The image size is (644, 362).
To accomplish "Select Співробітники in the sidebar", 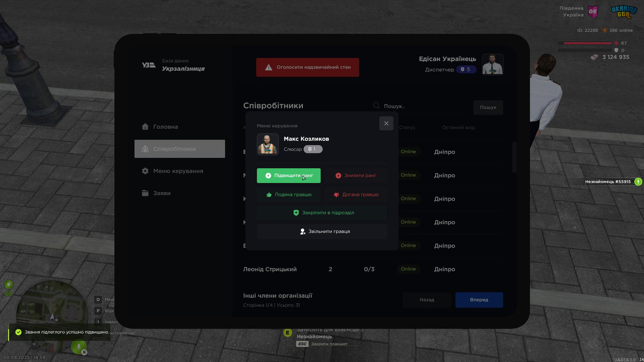I will click(180, 149).
